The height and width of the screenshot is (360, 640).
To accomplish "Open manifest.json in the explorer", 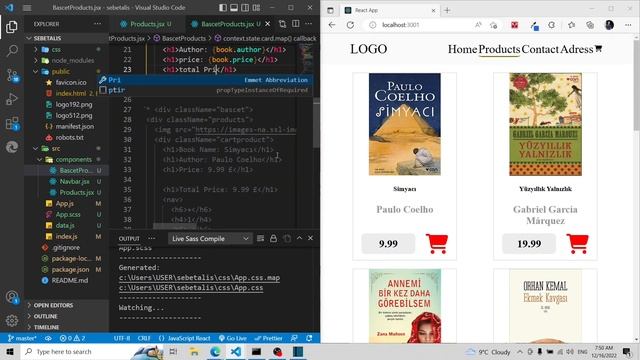I will 75,127.
